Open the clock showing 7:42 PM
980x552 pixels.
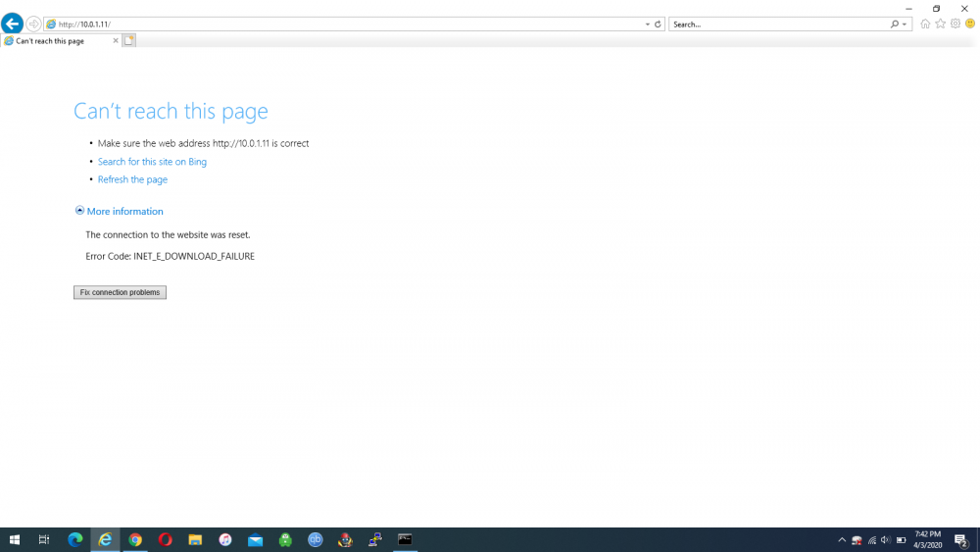pyautogui.click(x=927, y=539)
